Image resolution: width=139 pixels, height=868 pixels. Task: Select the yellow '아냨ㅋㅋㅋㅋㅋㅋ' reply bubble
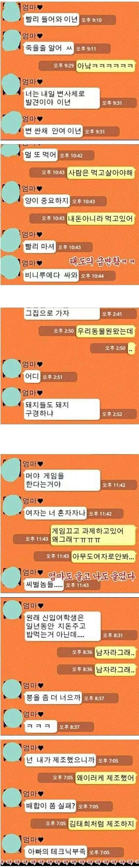(105, 66)
